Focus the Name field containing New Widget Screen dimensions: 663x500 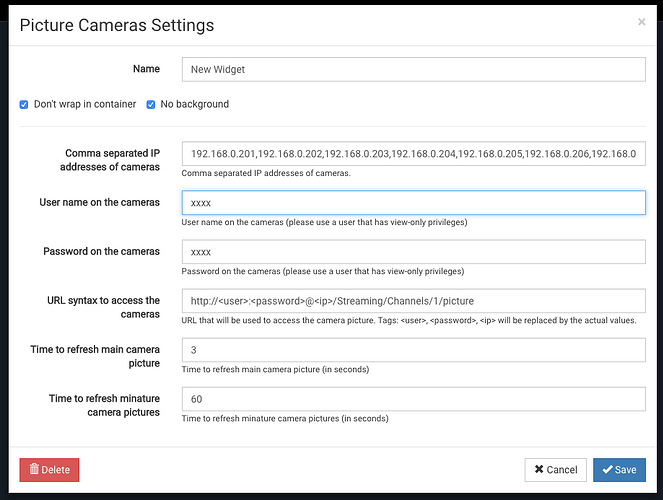tap(413, 69)
